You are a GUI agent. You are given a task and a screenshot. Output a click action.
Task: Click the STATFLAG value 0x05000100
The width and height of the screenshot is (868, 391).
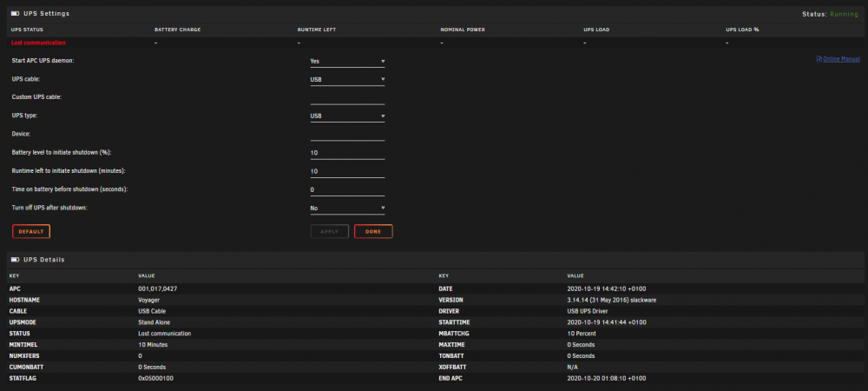157,378
